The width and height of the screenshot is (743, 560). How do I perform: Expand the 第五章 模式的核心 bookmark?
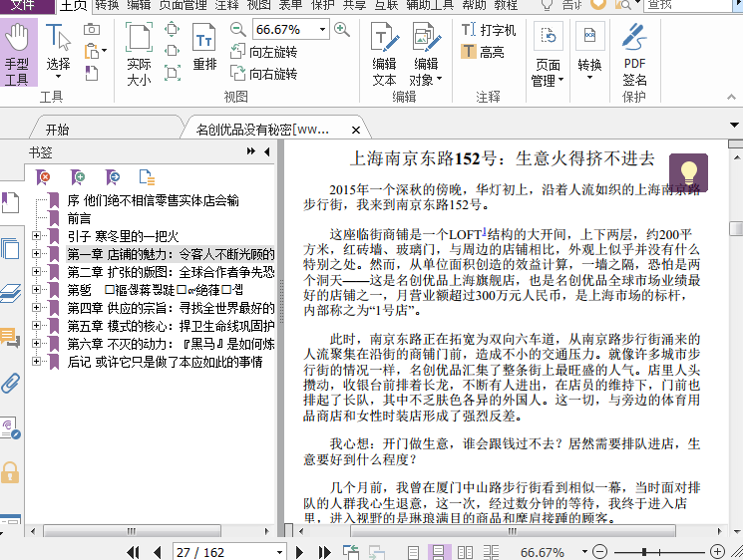point(37,325)
